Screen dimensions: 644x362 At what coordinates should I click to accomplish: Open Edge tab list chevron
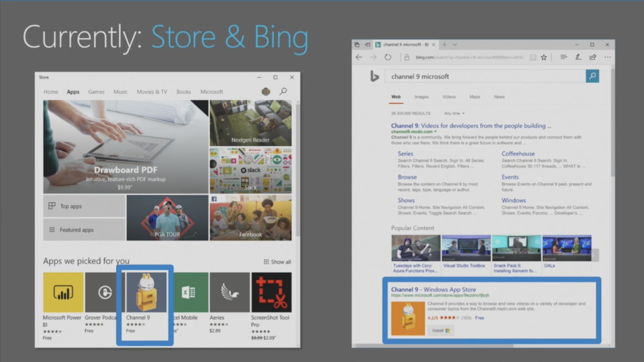[x=455, y=45]
